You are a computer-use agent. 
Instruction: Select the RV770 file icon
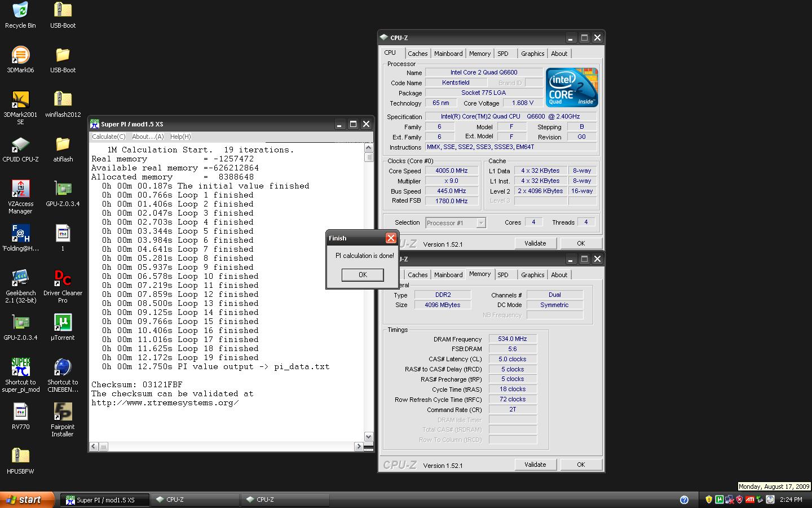coord(20,416)
